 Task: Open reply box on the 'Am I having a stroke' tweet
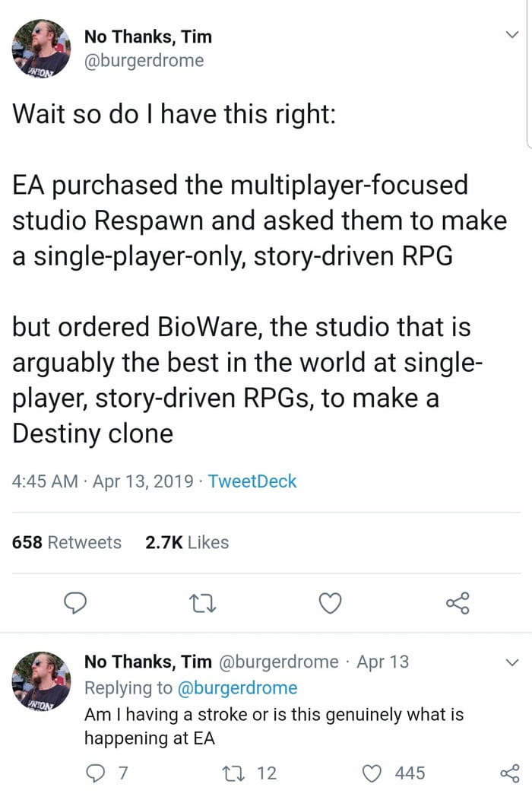(x=95, y=773)
